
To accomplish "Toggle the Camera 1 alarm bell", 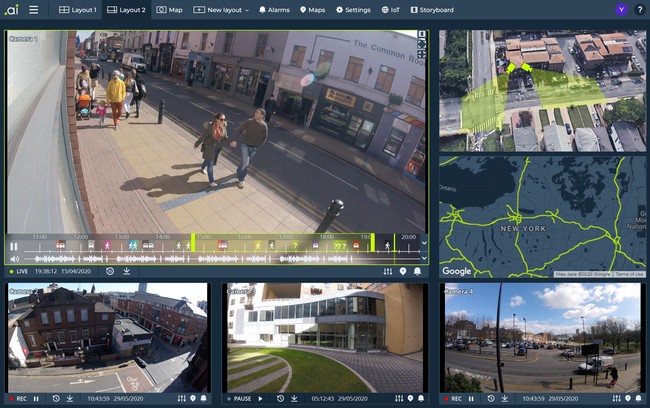I will point(419,271).
